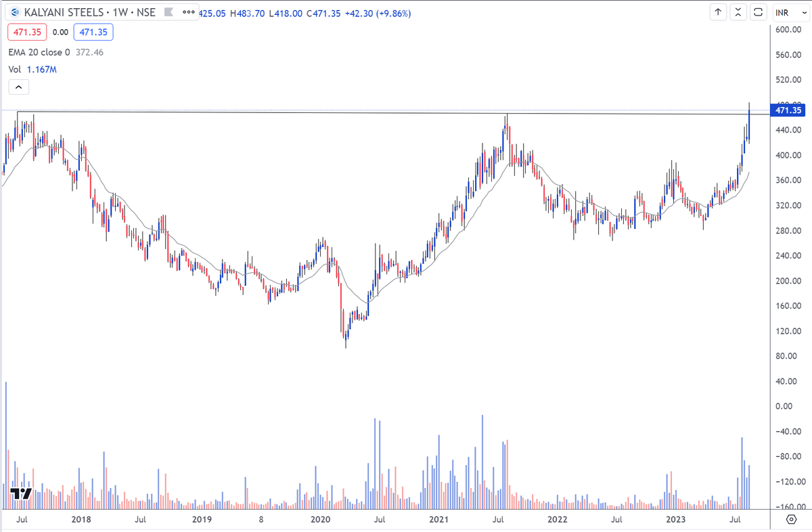
Task: Click the collapse pane arrows icon
Action: [x=738, y=12]
